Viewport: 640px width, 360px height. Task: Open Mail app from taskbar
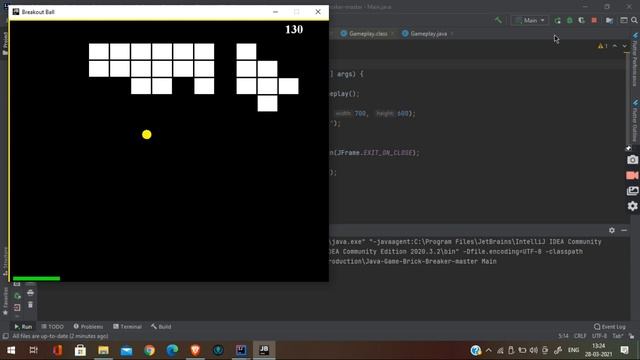click(126, 350)
